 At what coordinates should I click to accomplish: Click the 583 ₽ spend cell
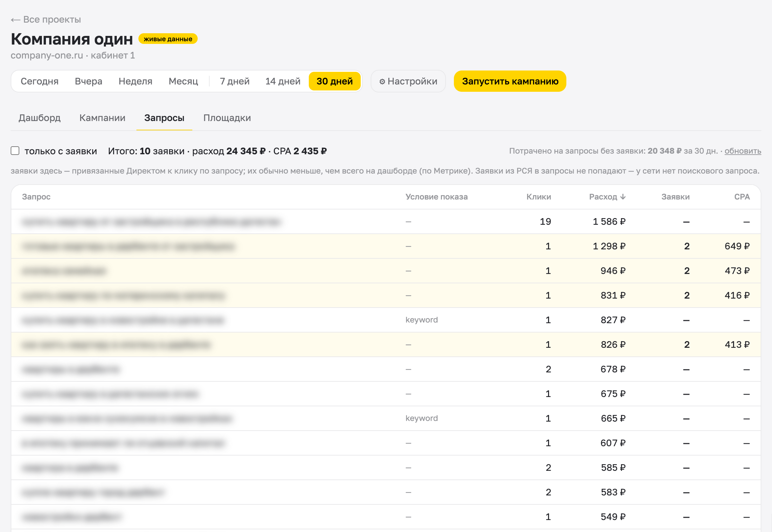click(x=613, y=492)
